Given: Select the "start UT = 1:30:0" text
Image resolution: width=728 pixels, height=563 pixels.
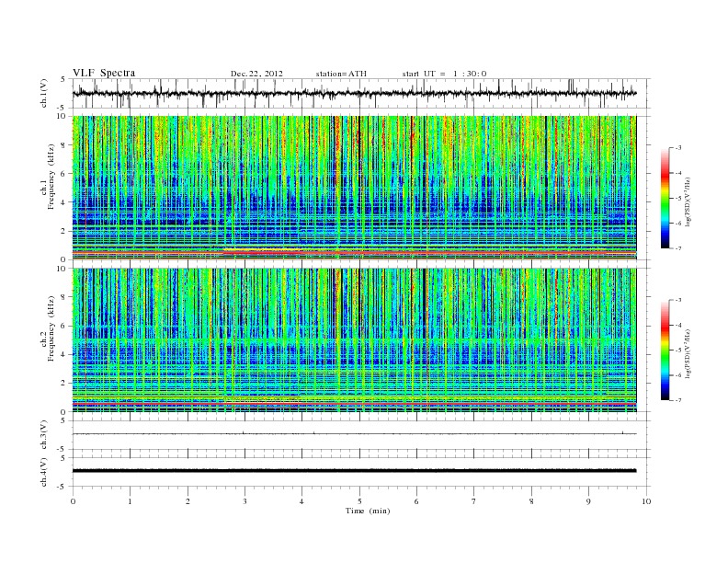Looking at the screenshot, I should click(x=444, y=74).
